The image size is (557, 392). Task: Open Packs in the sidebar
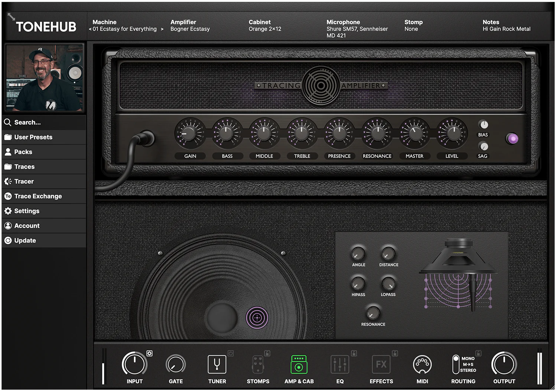44,152
